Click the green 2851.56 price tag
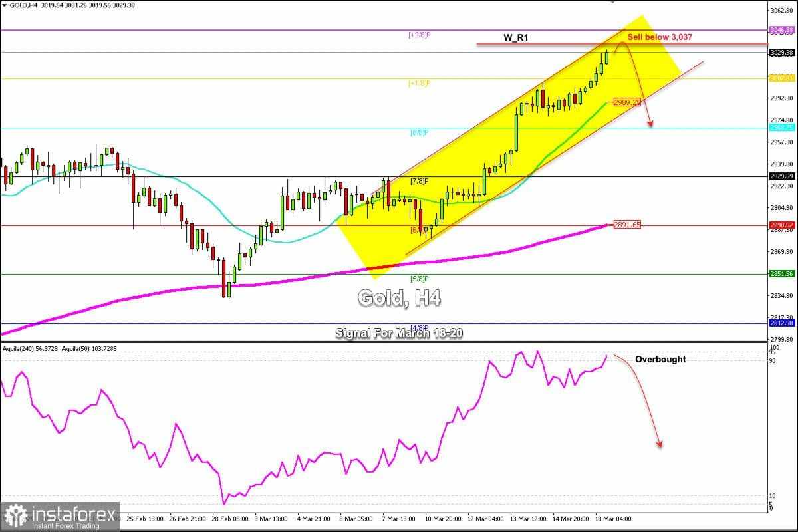798x532 pixels. coord(782,274)
